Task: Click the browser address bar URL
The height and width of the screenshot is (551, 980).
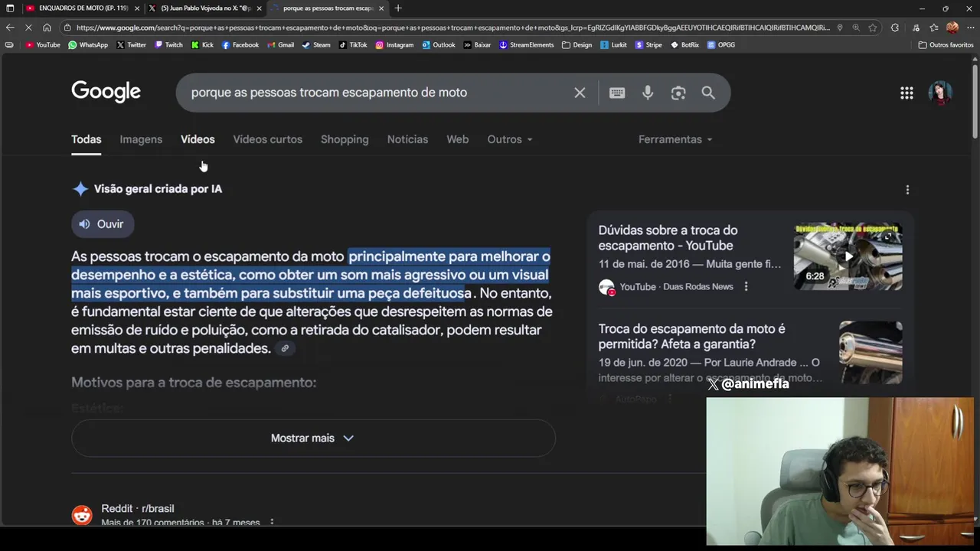Action: coord(452,28)
